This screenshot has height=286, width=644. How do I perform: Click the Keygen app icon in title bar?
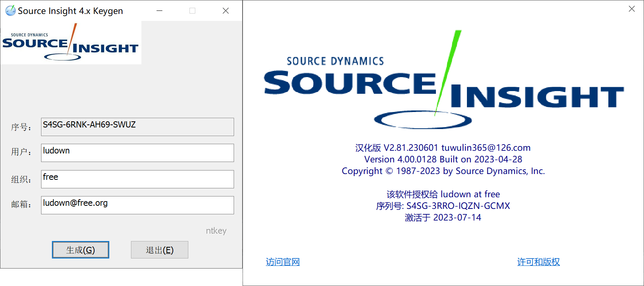(x=10, y=10)
